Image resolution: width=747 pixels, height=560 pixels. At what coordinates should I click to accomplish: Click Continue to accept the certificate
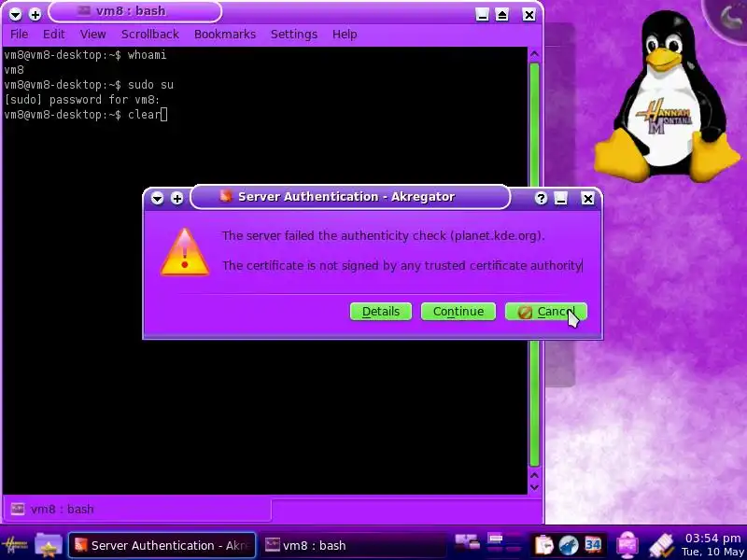(x=458, y=312)
